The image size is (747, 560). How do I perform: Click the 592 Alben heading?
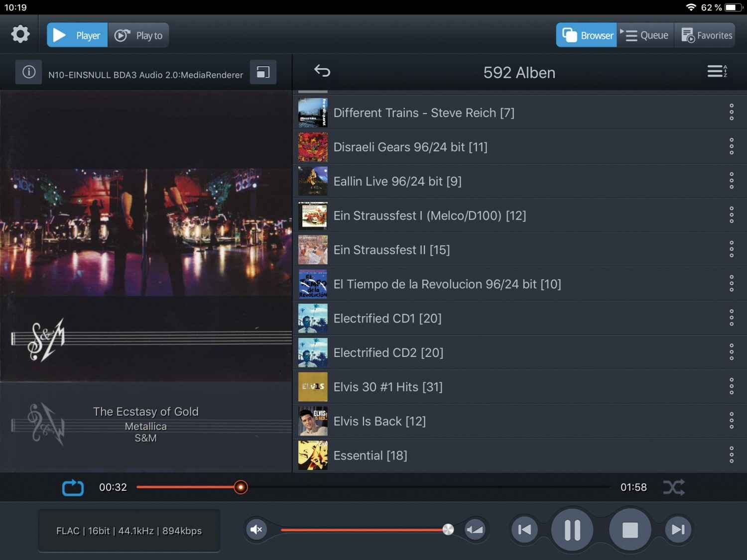(519, 73)
